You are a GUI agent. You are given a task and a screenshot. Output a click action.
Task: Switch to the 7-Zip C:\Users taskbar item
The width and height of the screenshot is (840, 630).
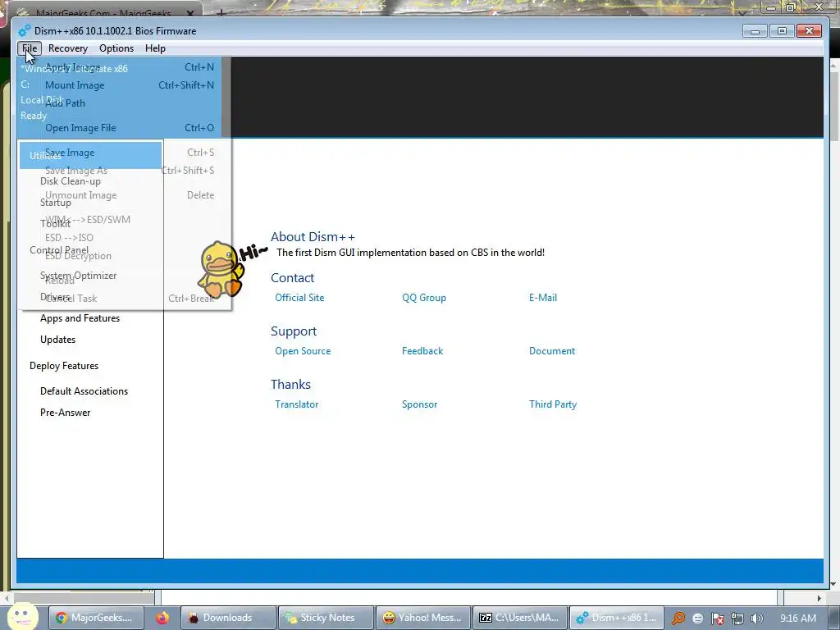tap(520, 618)
